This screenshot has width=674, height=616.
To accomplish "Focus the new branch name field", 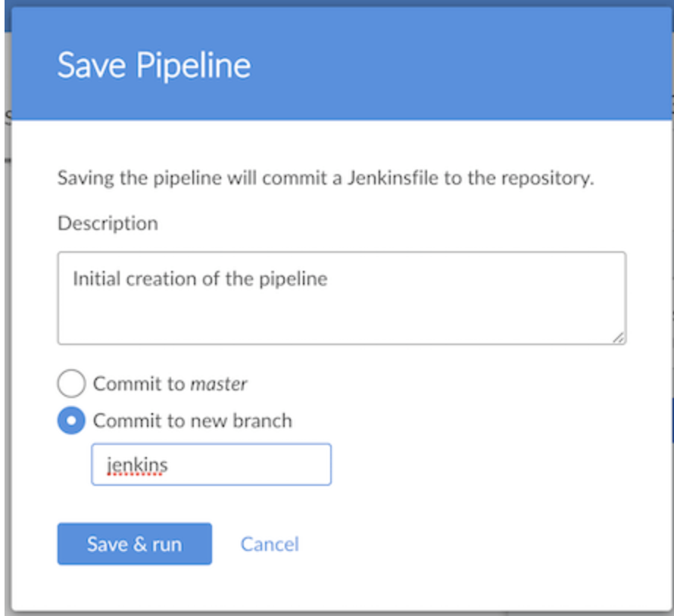I will point(211,465).
